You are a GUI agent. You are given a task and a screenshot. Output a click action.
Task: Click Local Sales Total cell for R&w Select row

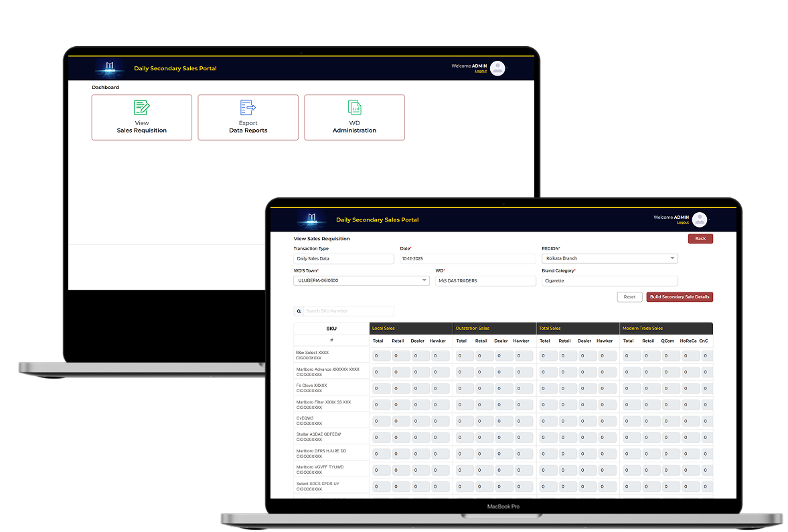(x=382, y=356)
